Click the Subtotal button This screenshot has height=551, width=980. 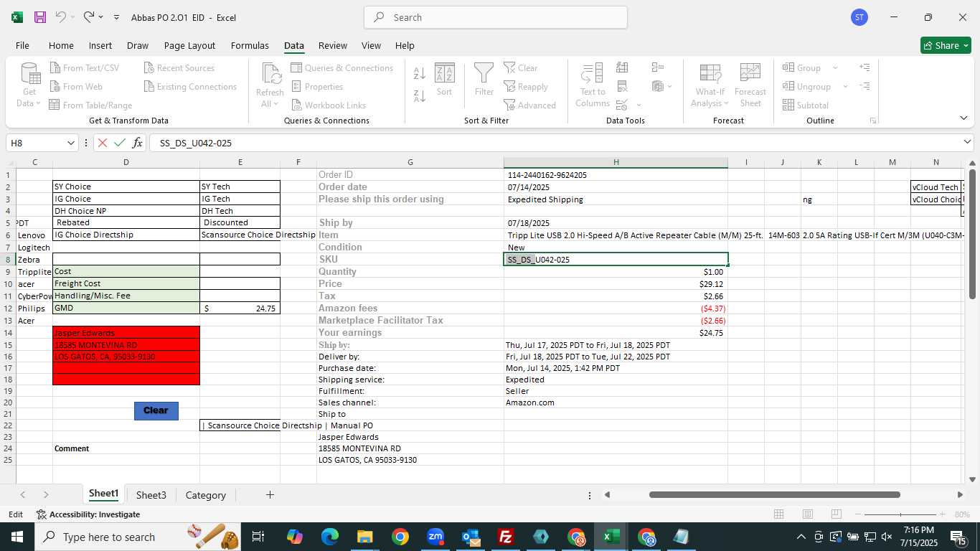click(806, 105)
